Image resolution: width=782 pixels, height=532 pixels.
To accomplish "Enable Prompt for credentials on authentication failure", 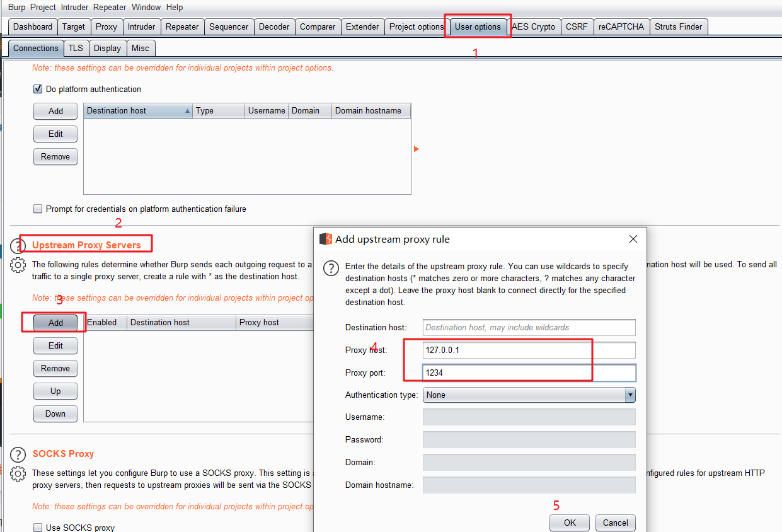I will point(38,209).
